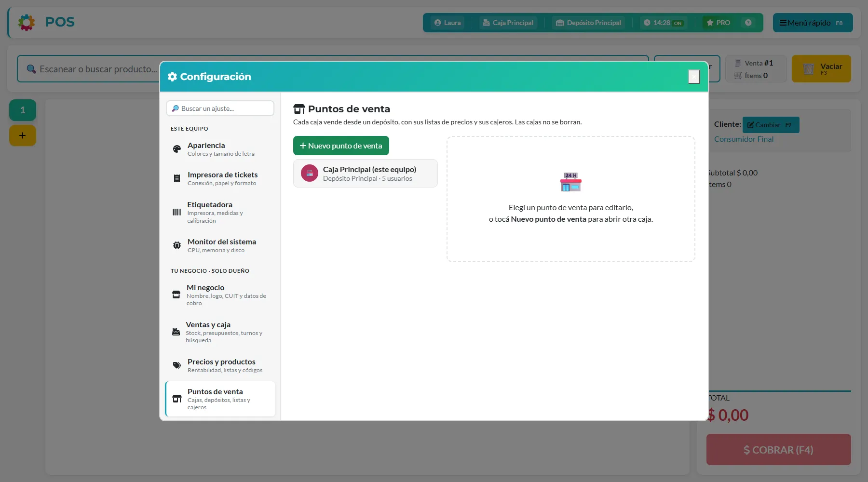Click the Precios y productos tags icon
The width and height of the screenshot is (868, 482).
click(x=177, y=365)
